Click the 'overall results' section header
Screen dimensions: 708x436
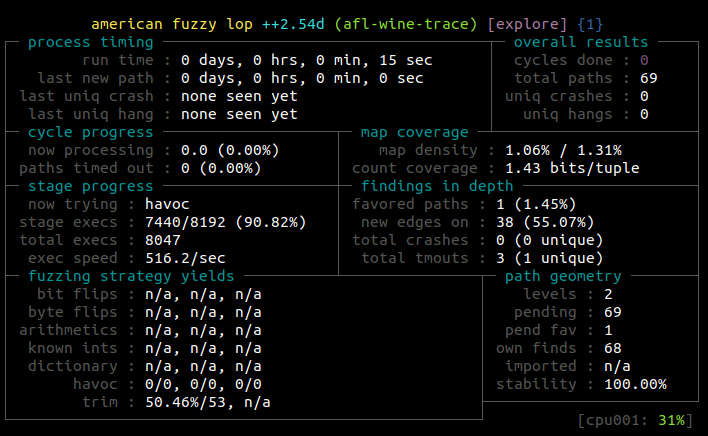(x=581, y=42)
